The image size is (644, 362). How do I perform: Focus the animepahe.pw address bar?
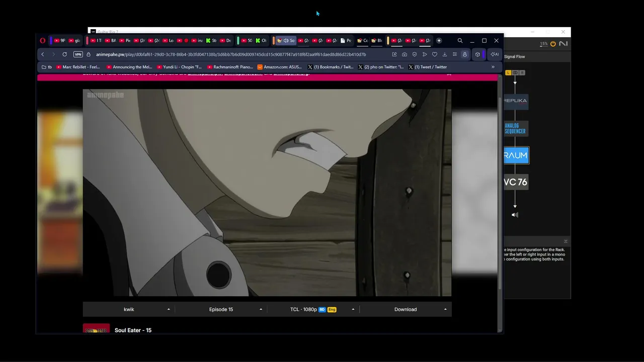[x=230, y=54]
